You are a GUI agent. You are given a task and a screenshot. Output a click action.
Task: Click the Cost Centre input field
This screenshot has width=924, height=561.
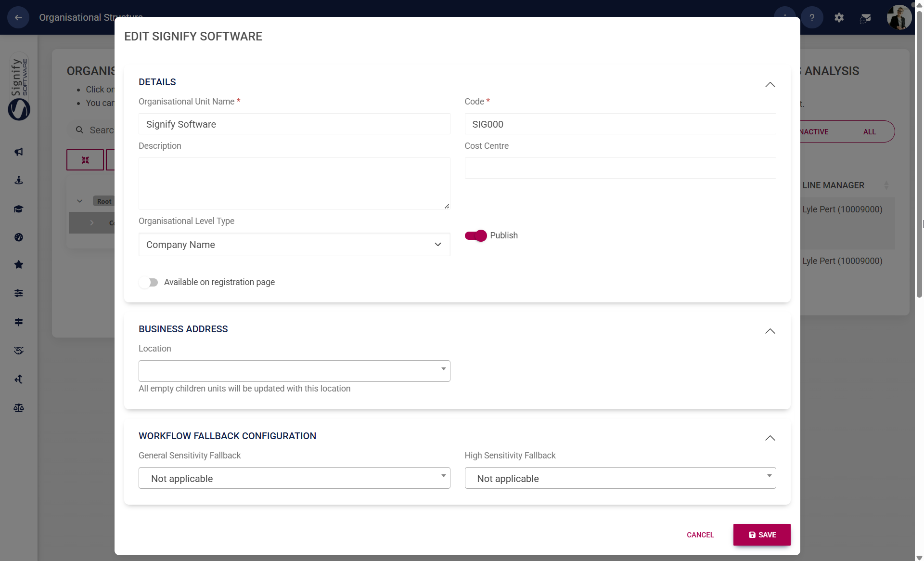click(620, 168)
